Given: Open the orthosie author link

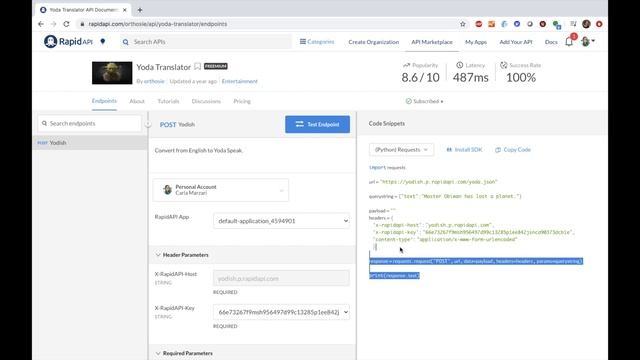Looking at the screenshot, I should coord(154,81).
